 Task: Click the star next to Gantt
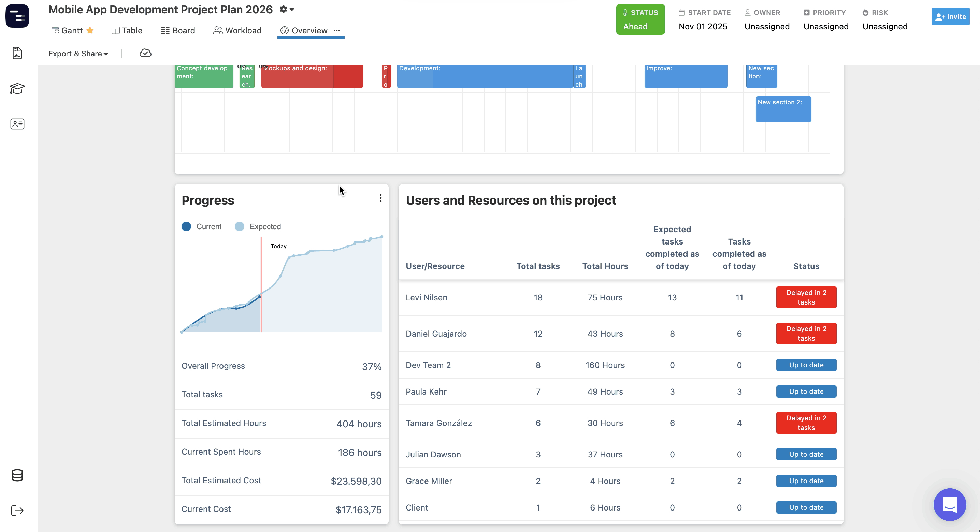click(x=90, y=30)
